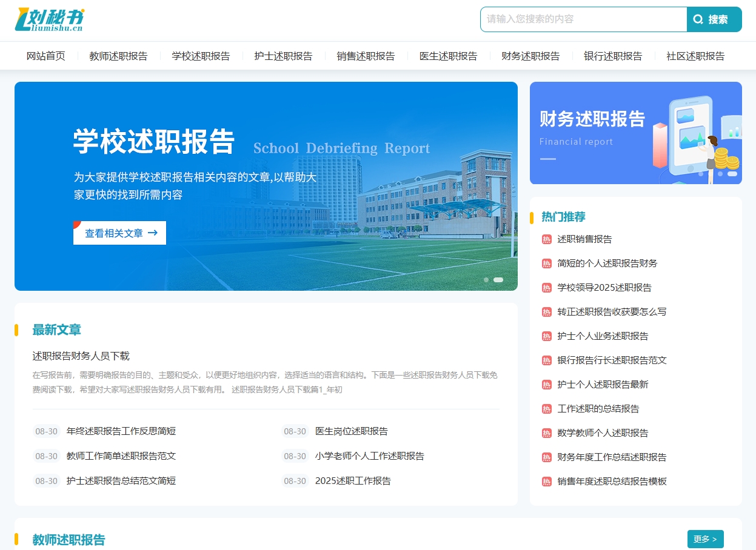Click the 热 badge beside 销售年度述职总结报告模板
Viewport: 756px width, 550px height.
point(546,482)
